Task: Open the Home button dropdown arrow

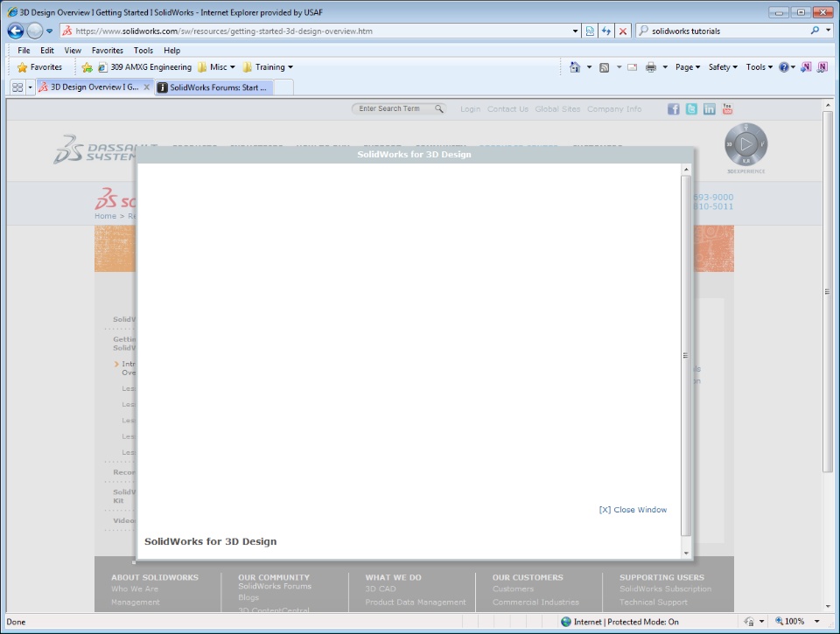Action: [x=589, y=67]
